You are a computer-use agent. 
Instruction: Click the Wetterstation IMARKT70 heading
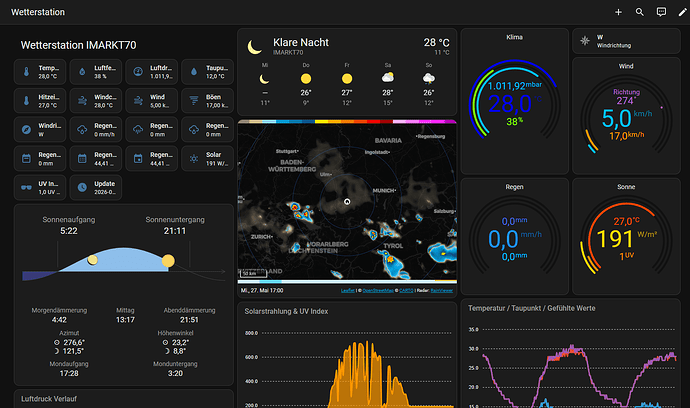click(x=78, y=45)
